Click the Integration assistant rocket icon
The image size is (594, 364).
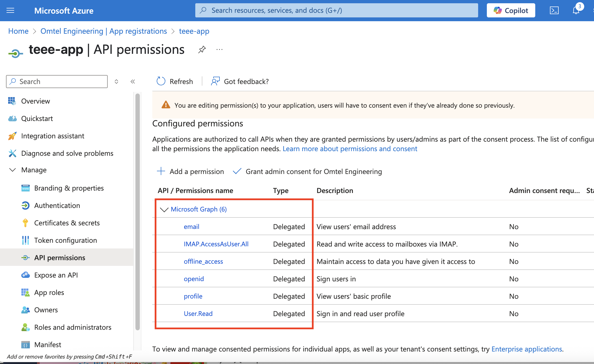(x=12, y=136)
